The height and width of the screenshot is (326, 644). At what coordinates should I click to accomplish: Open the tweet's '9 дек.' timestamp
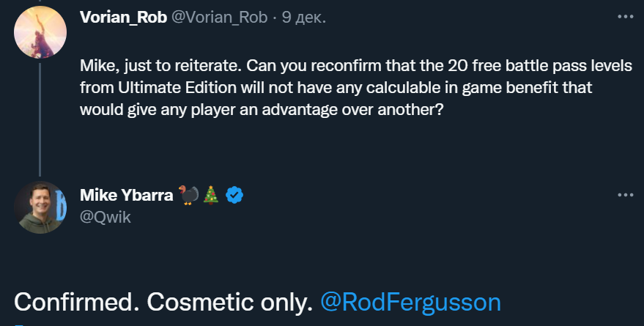coord(303,18)
